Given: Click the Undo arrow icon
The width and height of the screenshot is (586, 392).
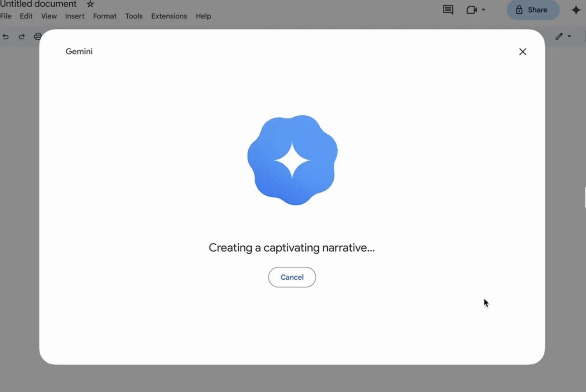Looking at the screenshot, I should (x=6, y=37).
